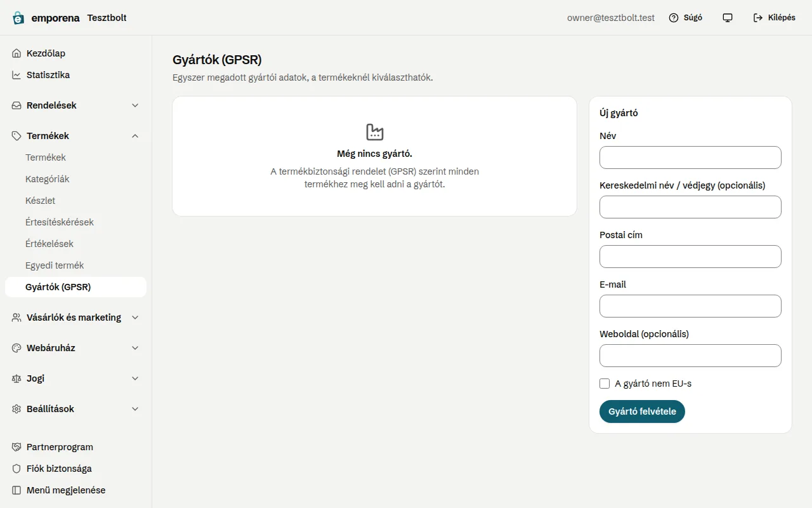Select the Gyártók (GPSR) sidebar item

tap(75, 287)
